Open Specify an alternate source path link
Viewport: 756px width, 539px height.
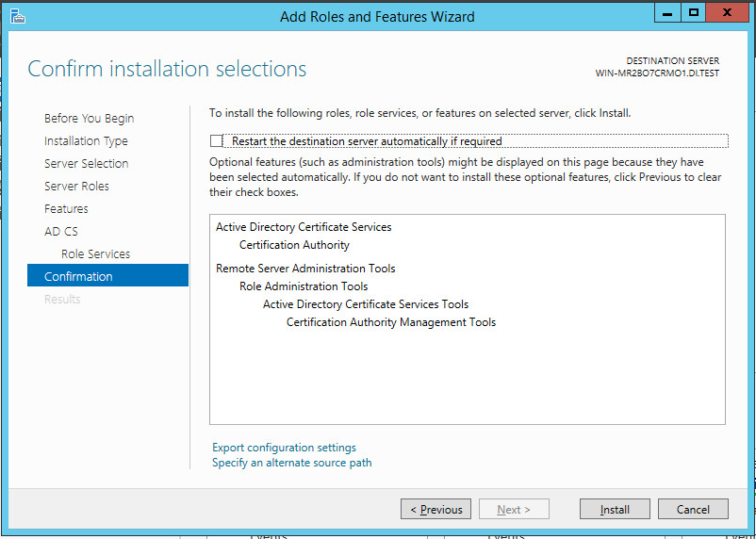coord(291,463)
